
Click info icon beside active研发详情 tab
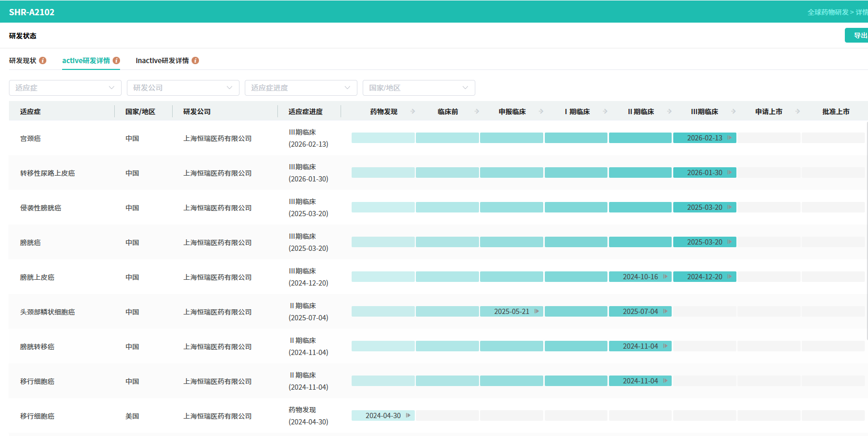116,60
